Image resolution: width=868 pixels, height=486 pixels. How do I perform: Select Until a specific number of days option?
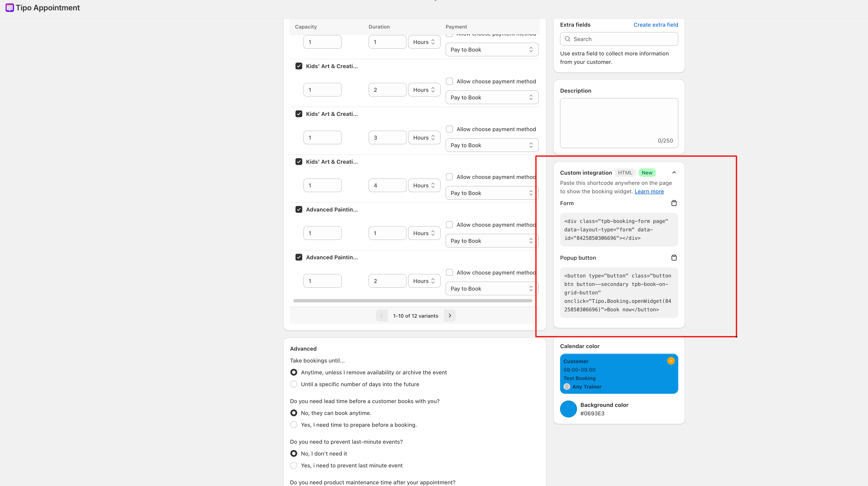pyautogui.click(x=294, y=384)
